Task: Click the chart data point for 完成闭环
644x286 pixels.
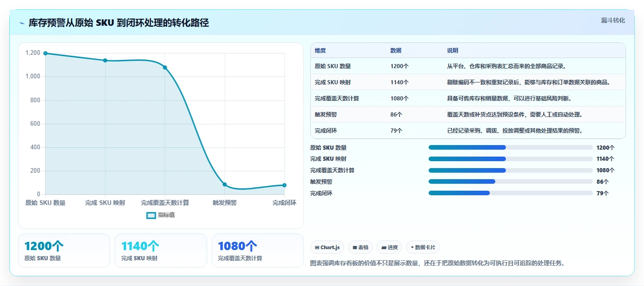Action: pyautogui.click(x=284, y=185)
